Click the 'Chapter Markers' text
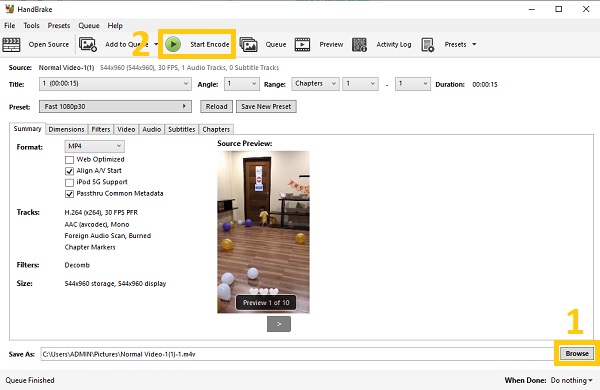 (x=90, y=247)
